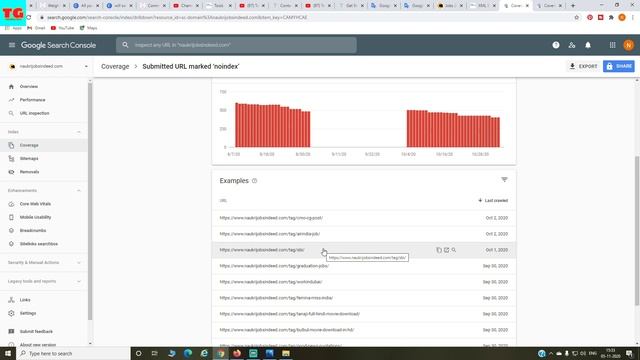This screenshot has width=640, height=360.
Task: Copy the tag/sbi URL
Action: pos(439,250)
